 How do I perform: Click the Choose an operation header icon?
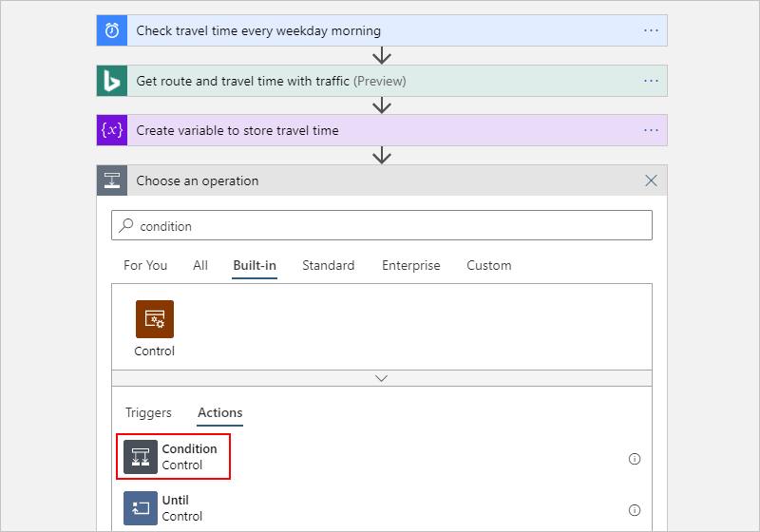coord(112,180)
